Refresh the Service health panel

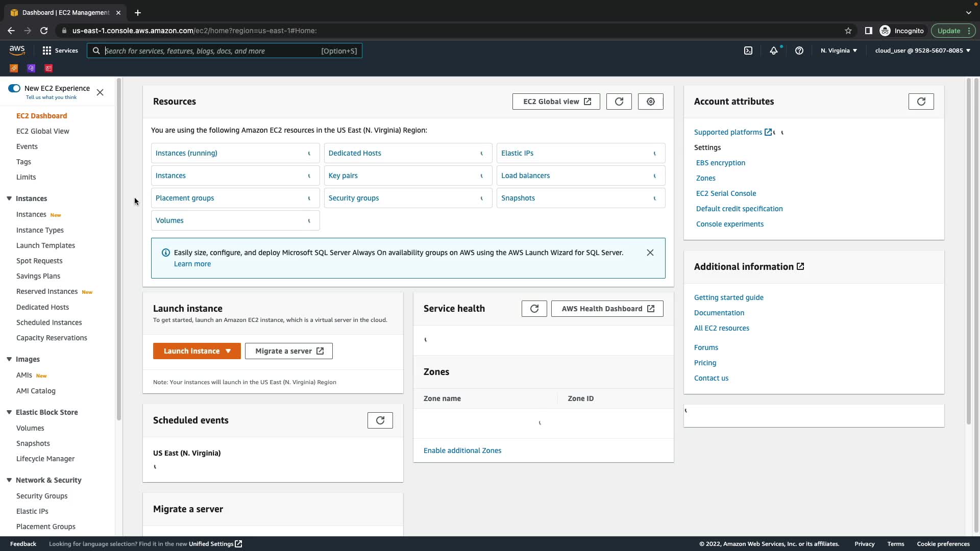point(534,309)
